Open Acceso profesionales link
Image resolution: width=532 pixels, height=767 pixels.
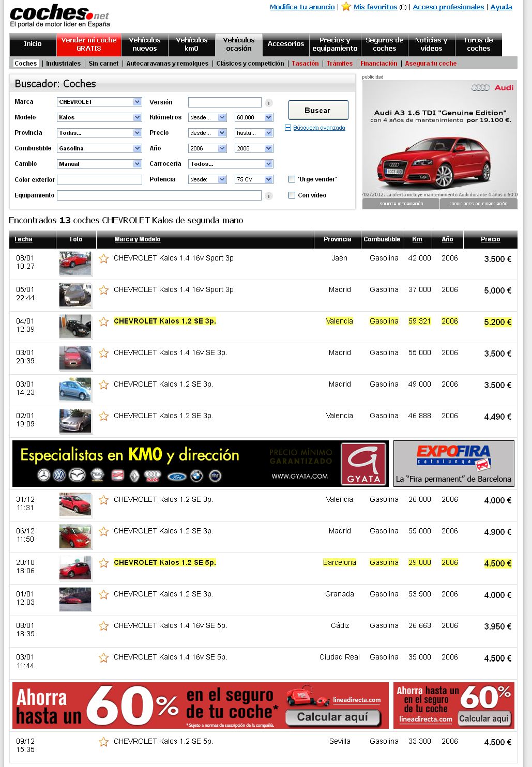point(448,7)
